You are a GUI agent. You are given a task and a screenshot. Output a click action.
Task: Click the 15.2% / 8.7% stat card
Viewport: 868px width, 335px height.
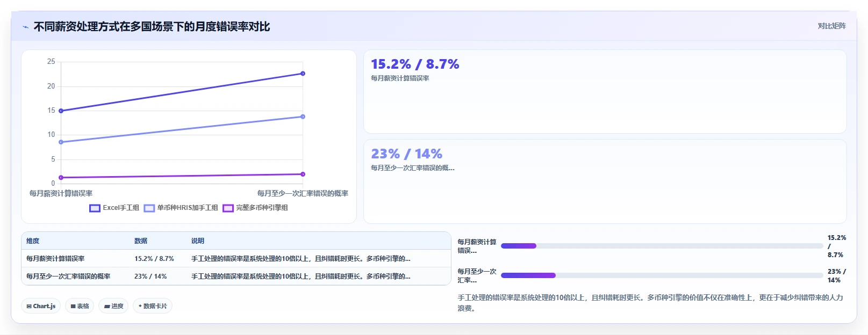pos(605,92)
